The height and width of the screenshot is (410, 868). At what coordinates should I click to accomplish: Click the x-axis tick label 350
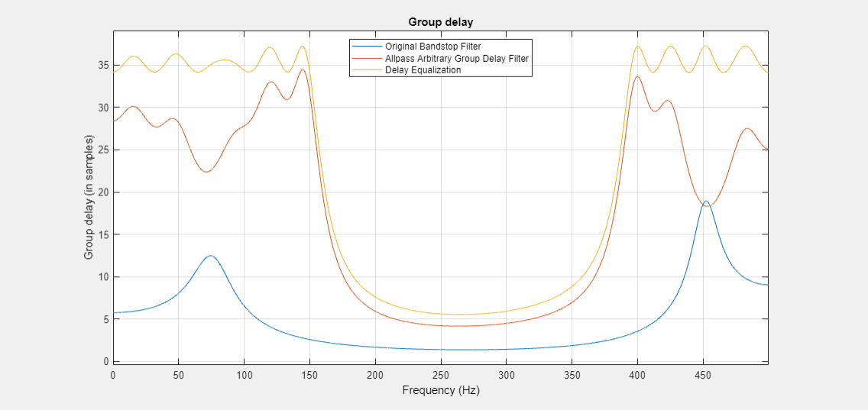tap(572, 375)
